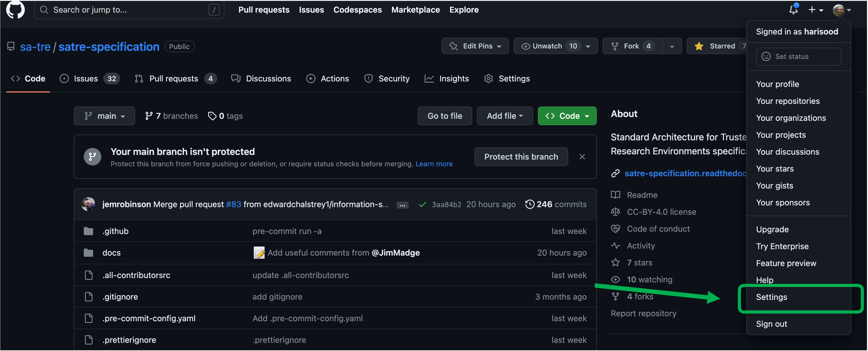View the 0 tags link
868x351 pixels.
pos(226,116)
